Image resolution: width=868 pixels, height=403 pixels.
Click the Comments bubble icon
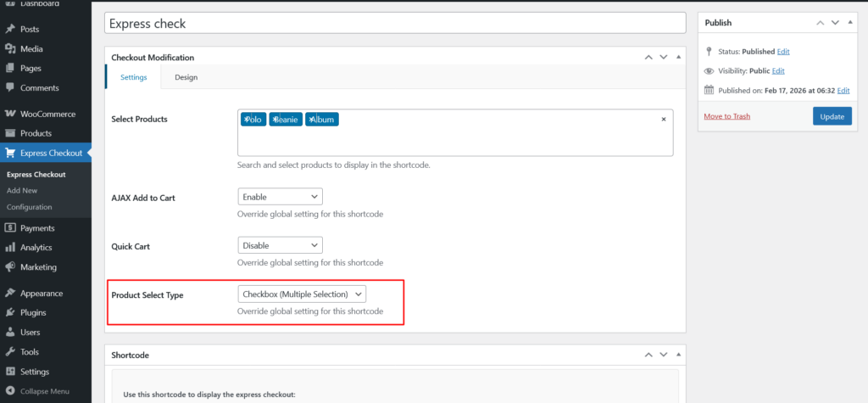point(10,87)
